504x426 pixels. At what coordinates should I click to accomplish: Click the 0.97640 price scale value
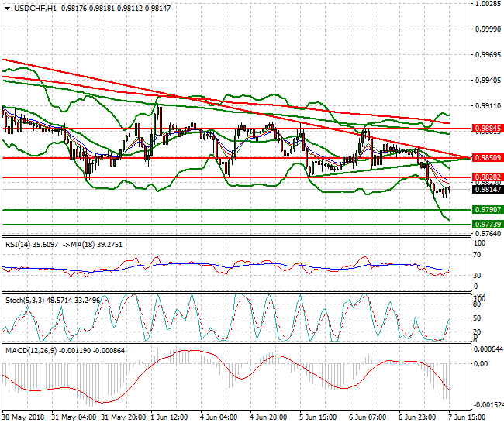[x=488, y=234]
